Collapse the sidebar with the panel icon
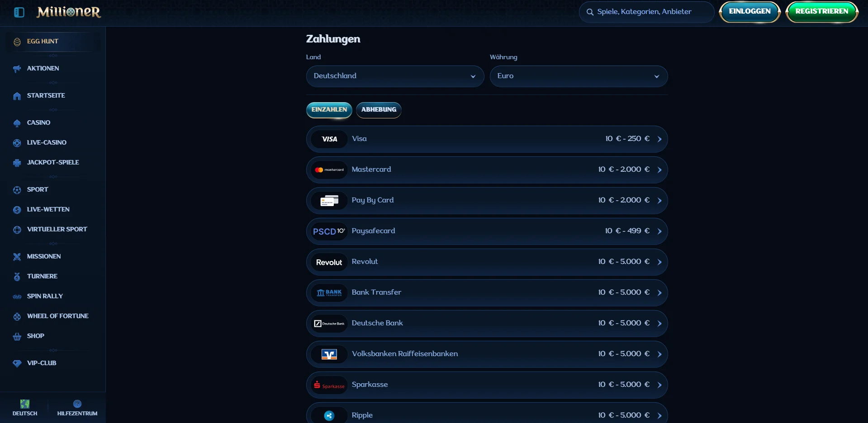The height and width of the screenshot is (423, 868). [19, 12]
